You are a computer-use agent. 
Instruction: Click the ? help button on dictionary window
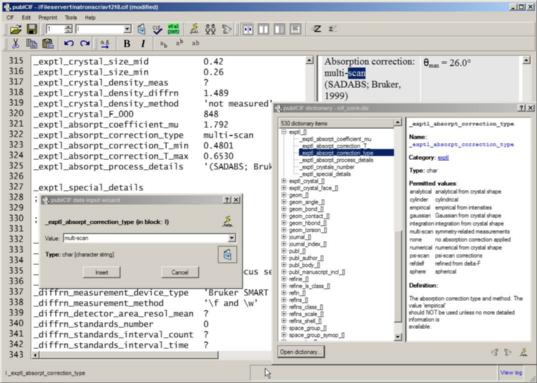coord(522,108)
